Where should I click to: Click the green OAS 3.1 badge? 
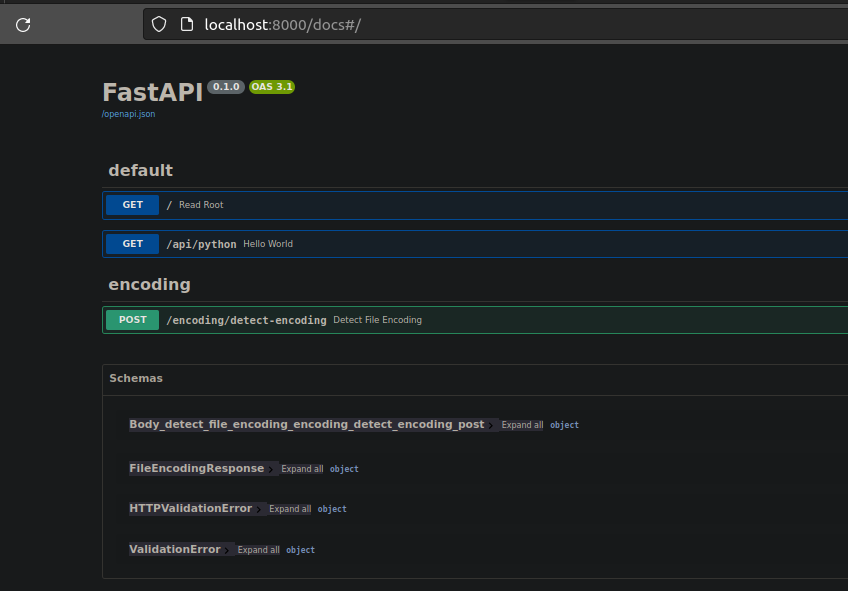(x=272, y=86)
